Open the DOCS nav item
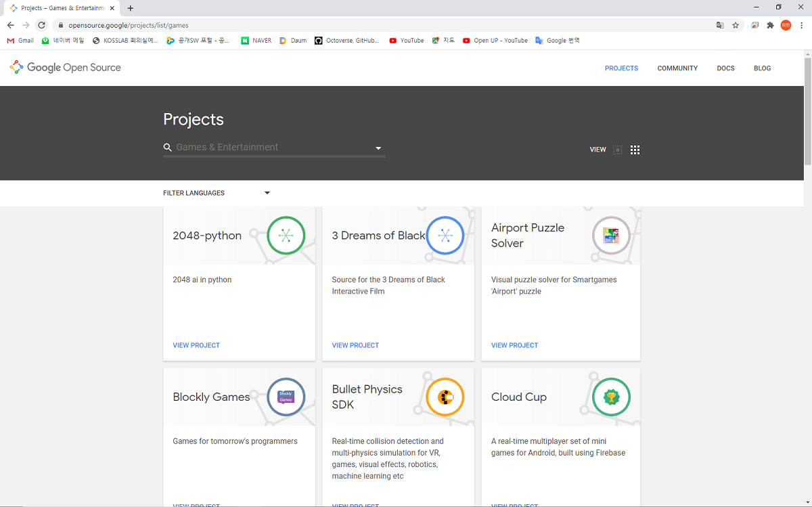This screenshot has height=507, width=812. coord(726,68)
